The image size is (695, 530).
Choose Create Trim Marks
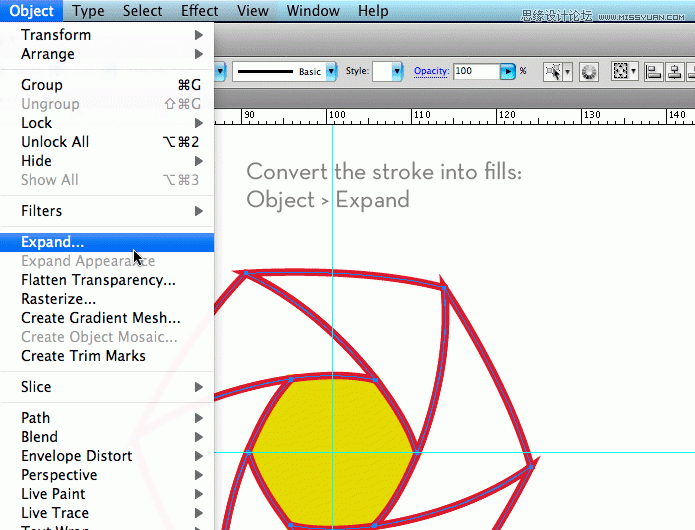(107, 356)
